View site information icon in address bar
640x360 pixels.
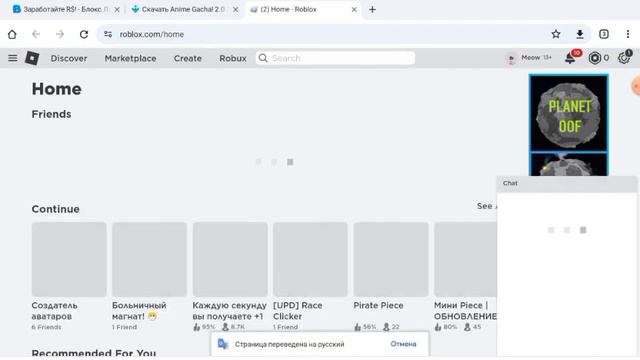click(108, 34)
